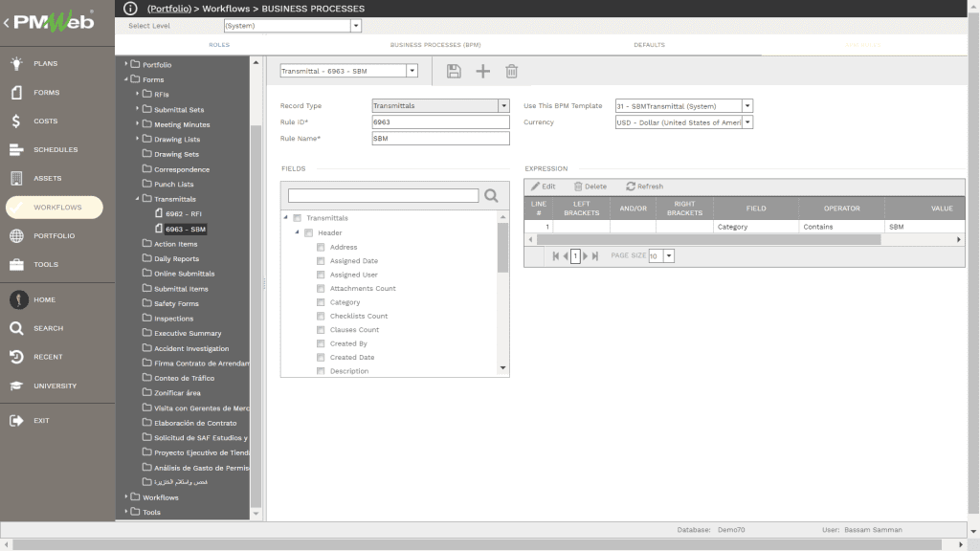The width and height of the screenshot is (980, 551).
Task: Check the Category field checkbox
Action: coord(321,302)
